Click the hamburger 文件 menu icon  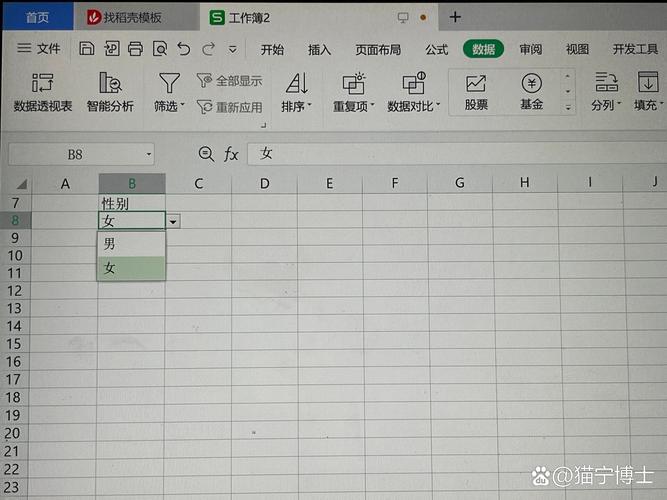click(x=24, y=48)
